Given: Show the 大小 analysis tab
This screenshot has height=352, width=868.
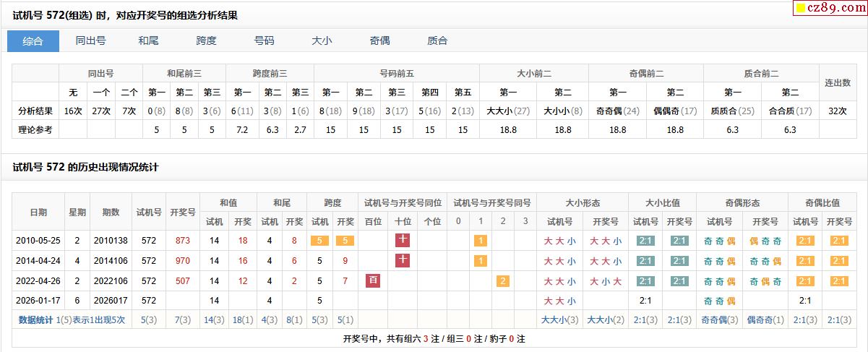Looking at the screenshot, I should coord(322,41).
